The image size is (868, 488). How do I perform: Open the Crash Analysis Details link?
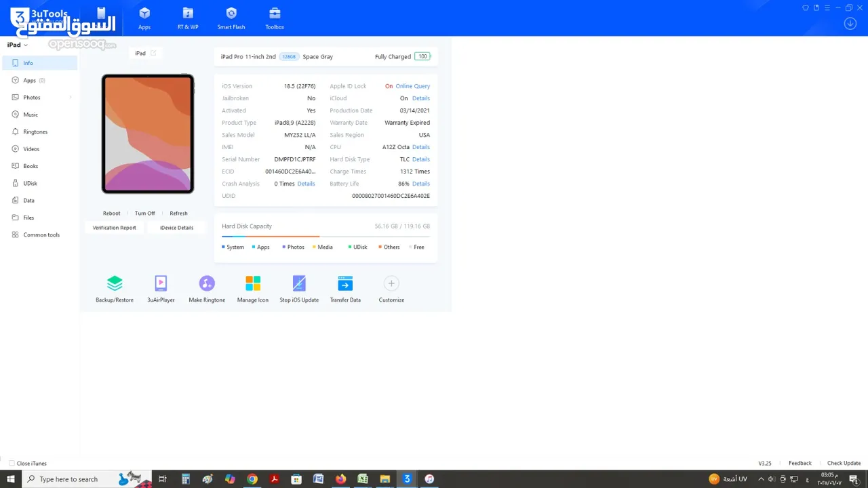(306, 184)
